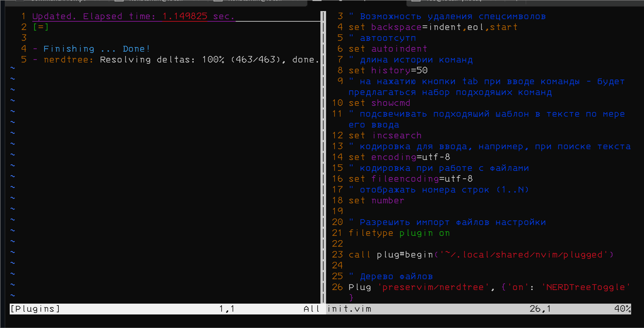The image size is (644, 328).
Task: Click 'set showcmd' on line 10
Action: [379, 103]
